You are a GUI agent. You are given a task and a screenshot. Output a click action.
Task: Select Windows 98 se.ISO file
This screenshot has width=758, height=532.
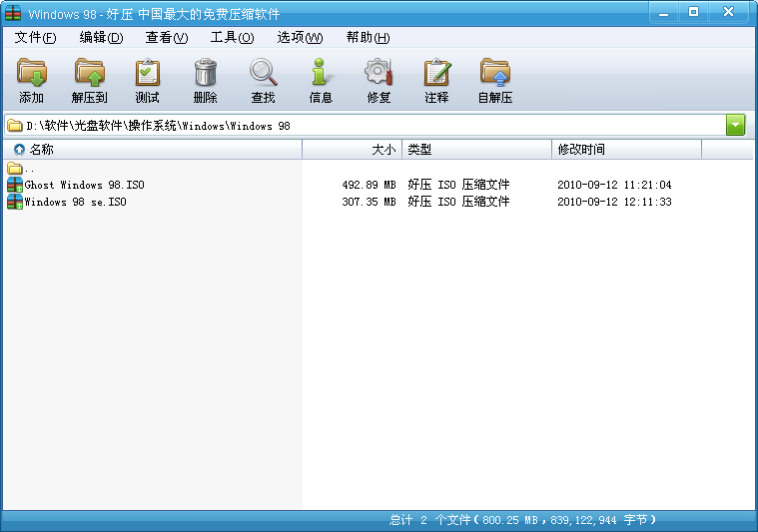[x=75, y=202]
